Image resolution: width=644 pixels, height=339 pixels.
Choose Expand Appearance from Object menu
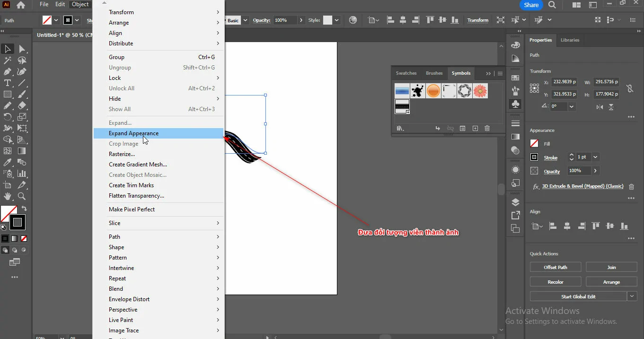[x=134, y=133]
